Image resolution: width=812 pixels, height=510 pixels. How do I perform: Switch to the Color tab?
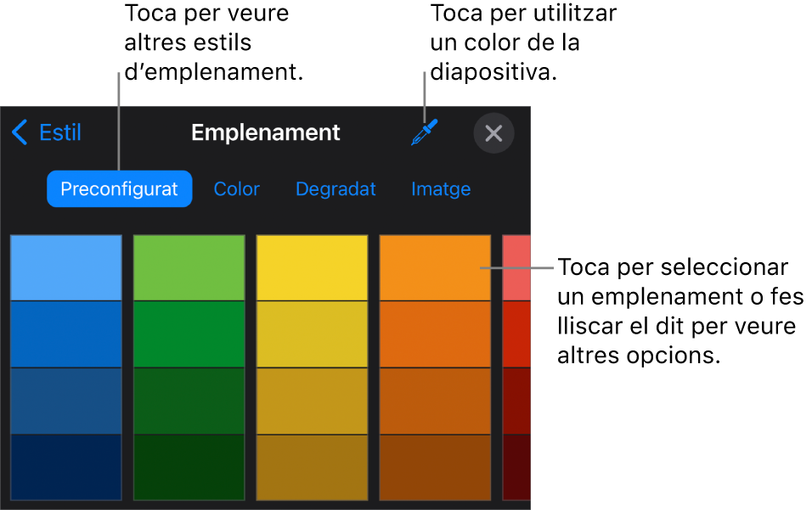click(x=237, y=188)
